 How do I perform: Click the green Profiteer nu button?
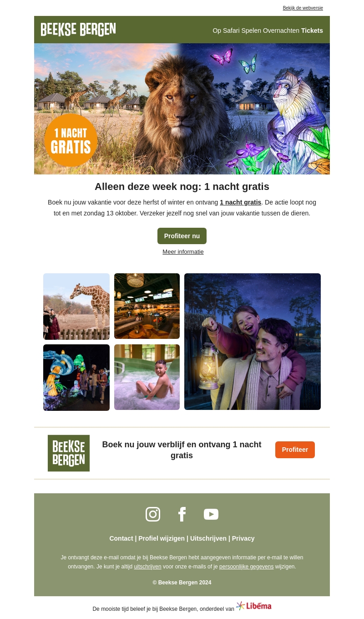[x=182, y=236]
